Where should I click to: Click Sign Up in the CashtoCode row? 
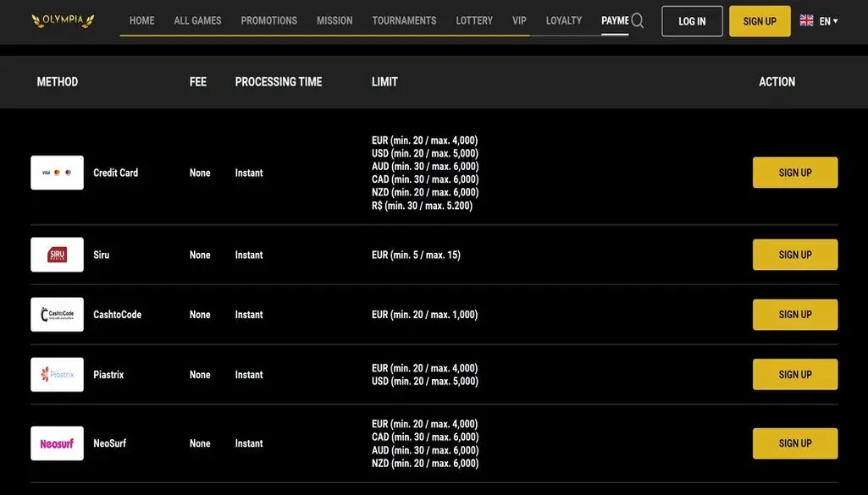pos(795,314)
